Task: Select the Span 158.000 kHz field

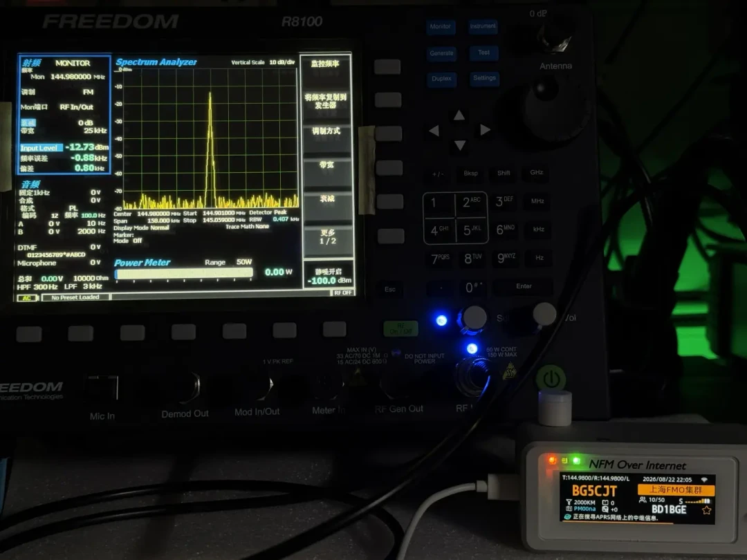Action: 147,221
